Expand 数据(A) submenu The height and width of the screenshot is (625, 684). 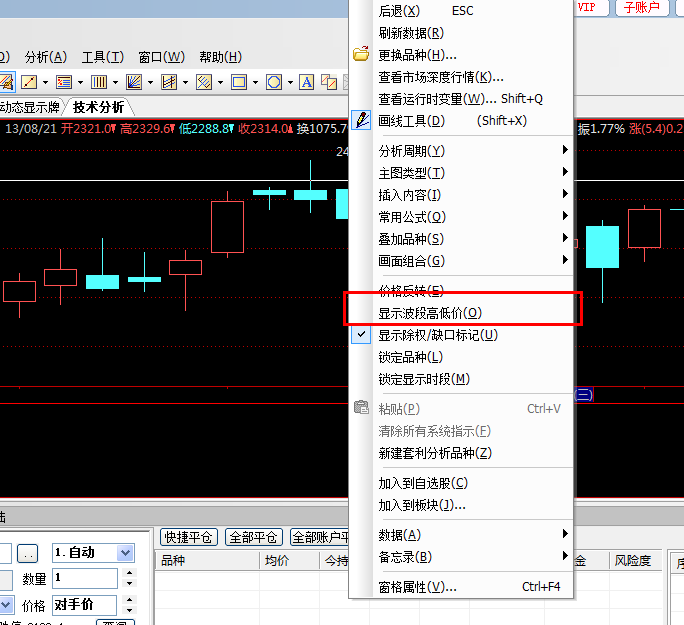pos(462,535)
